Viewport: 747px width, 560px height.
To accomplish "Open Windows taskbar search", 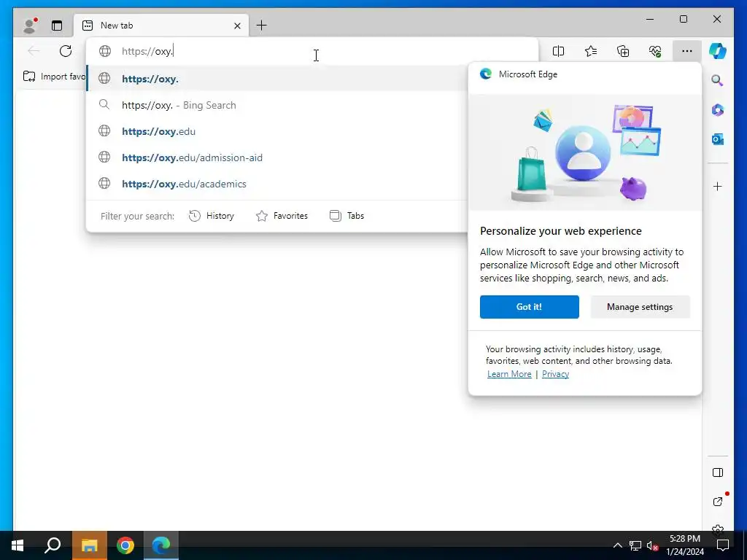I will 53,545.
